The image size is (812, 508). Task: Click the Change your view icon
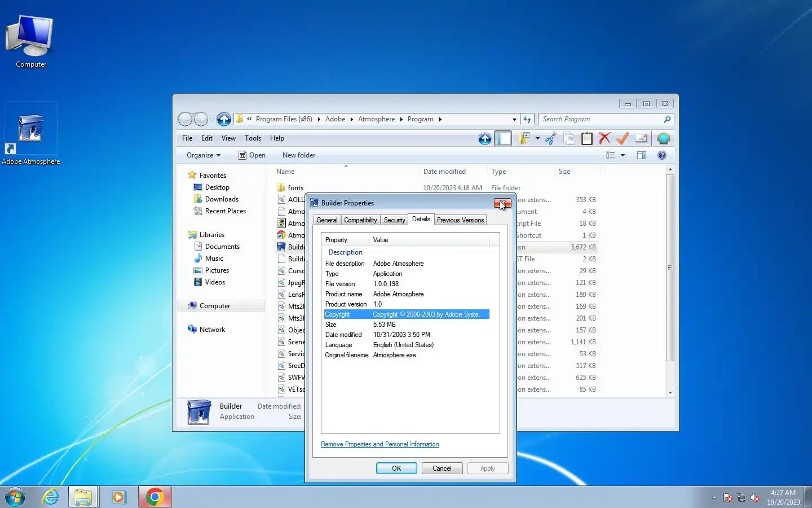pyautogui.click(x=611, y=155)
